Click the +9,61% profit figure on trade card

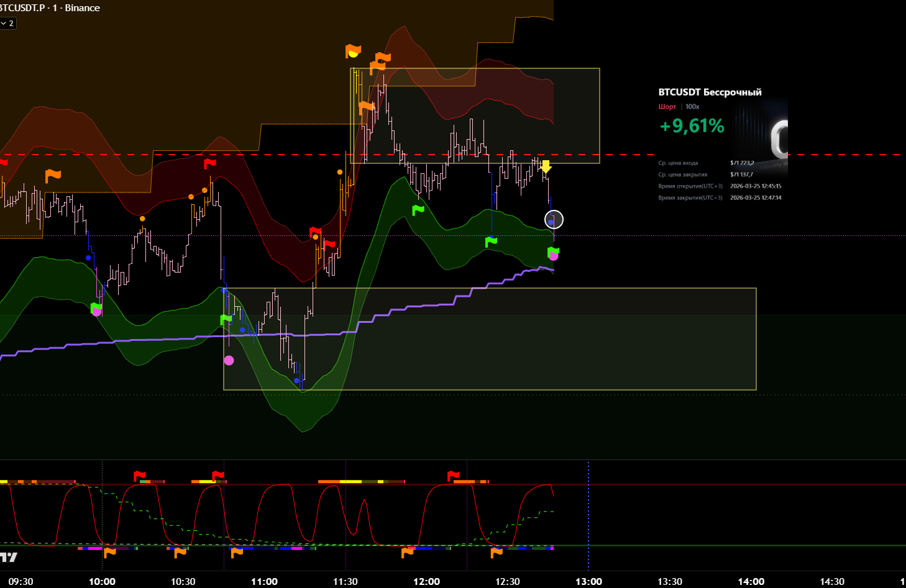tap(692, 126)
